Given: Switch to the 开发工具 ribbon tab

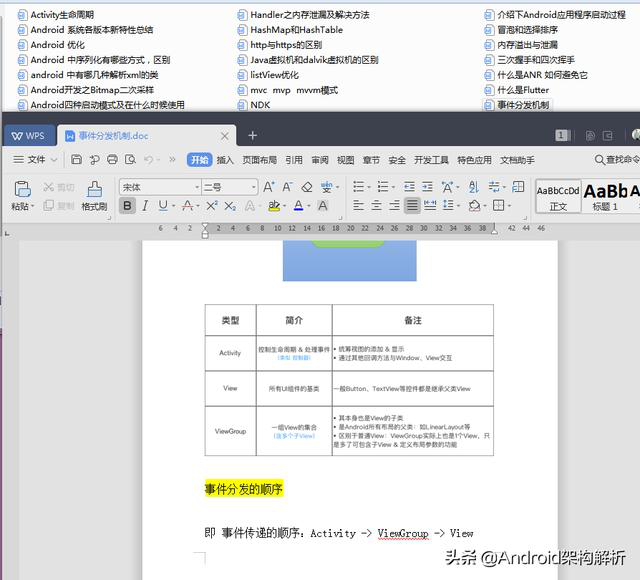Looking at the screenshot, I should (x=431, y=160).
